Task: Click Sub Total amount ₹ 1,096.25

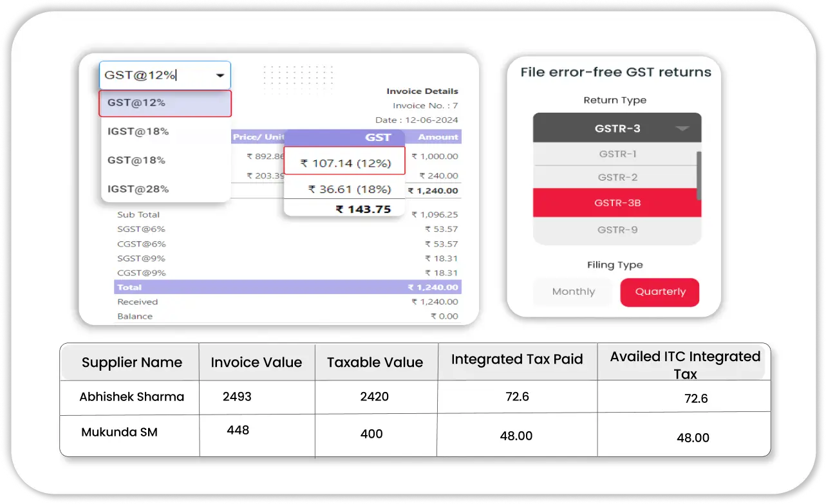Action: (435, 215)
